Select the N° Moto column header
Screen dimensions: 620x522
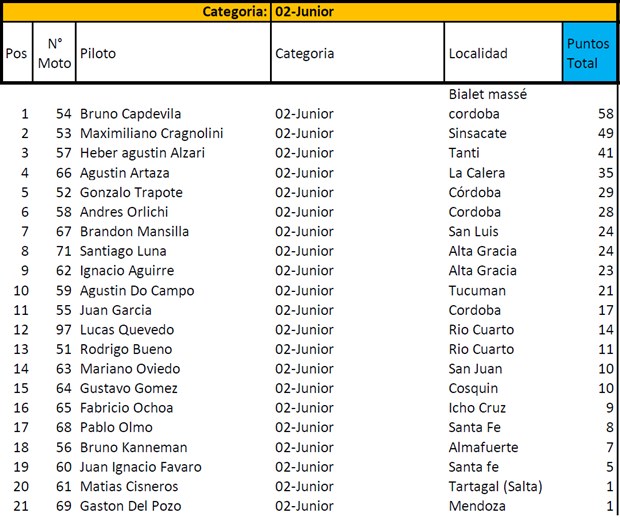point(54,53)
